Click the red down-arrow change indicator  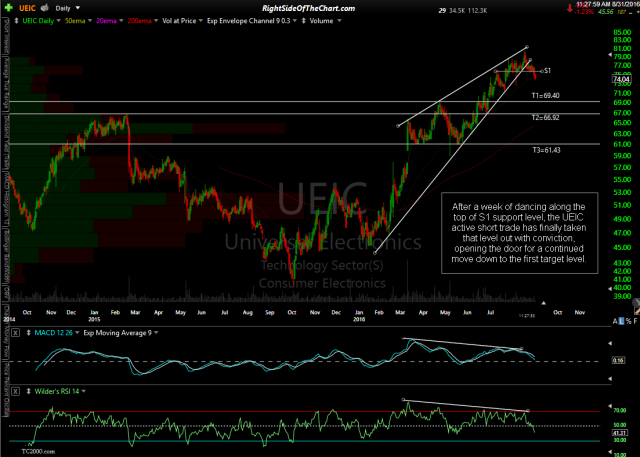570,8
